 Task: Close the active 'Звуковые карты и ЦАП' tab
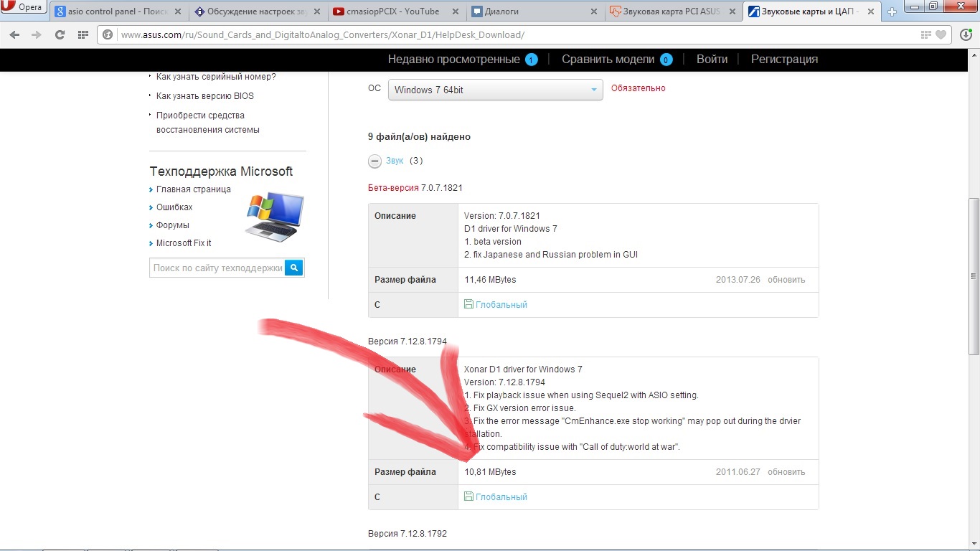870,11
